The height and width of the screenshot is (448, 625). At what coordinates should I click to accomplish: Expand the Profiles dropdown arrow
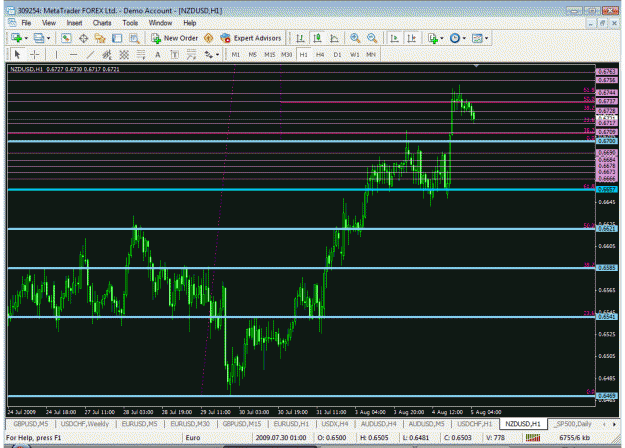49,39
